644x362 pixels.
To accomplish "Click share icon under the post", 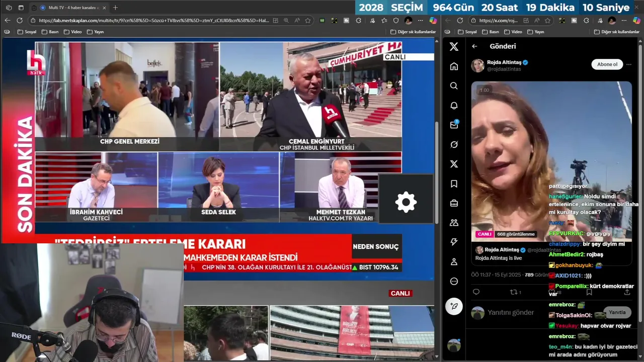I will (x=627, y=292).
